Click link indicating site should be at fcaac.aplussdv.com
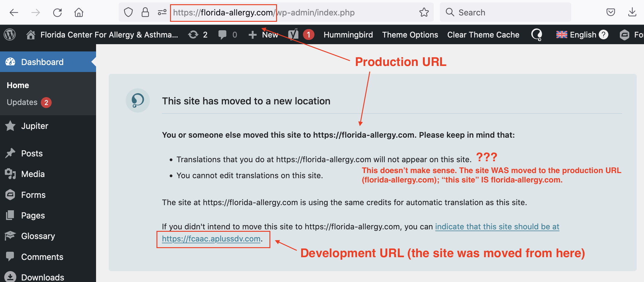644x282 pixels. click(x=497, y=227)
